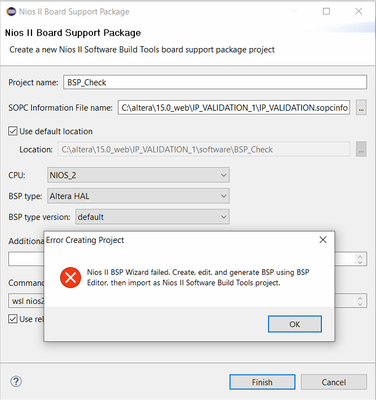Click the Command field scroll stepper
The height and width of the screenshot is (400, 376).
point(360,301)
